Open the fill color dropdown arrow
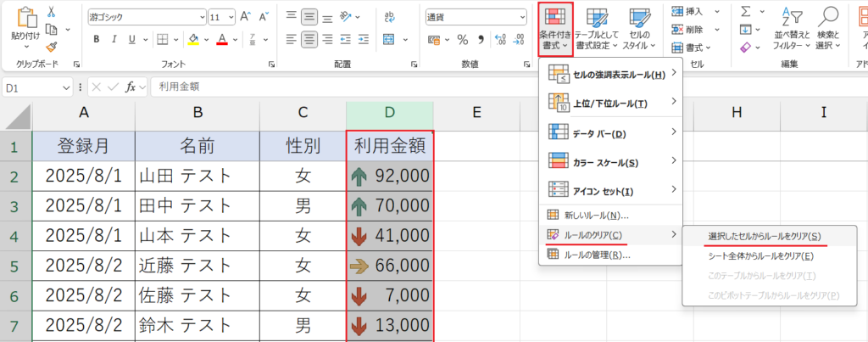This screenshot has width=868, height=342. [x=207, y=39]
